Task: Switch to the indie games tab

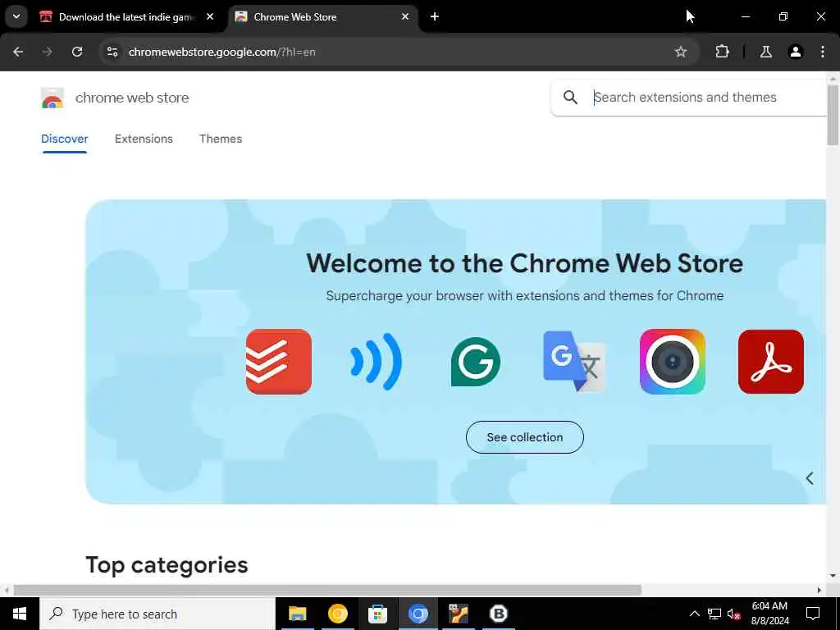Action: pos(127,16)
